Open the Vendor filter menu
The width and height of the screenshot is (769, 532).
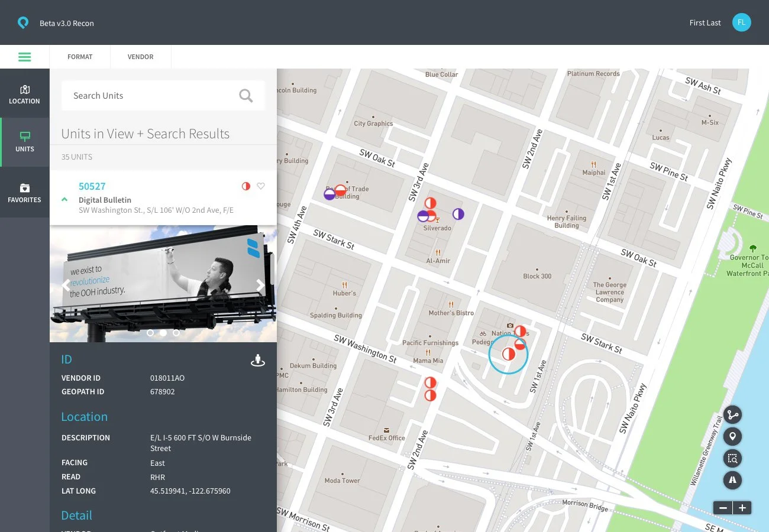[x=140, y=57]
